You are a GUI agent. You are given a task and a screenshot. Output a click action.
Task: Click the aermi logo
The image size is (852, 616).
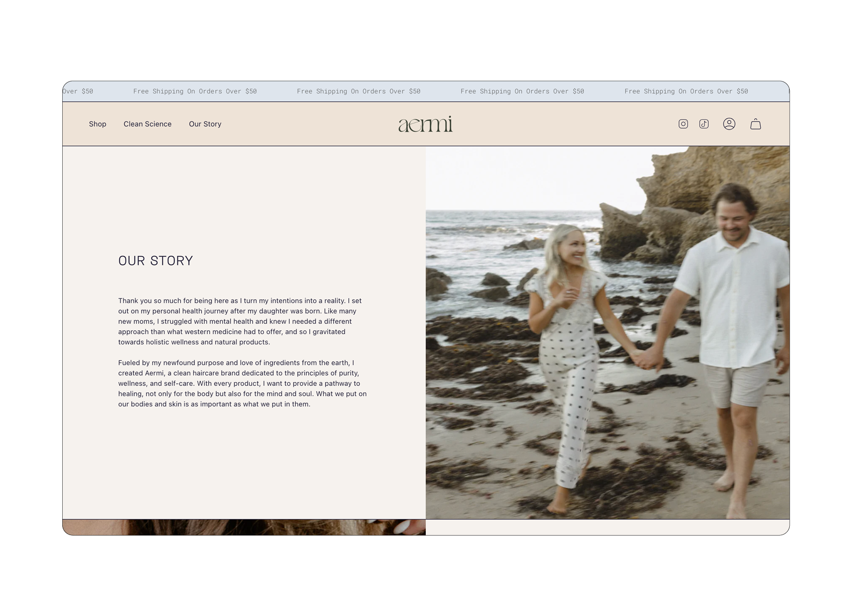[x=425, y=124]
